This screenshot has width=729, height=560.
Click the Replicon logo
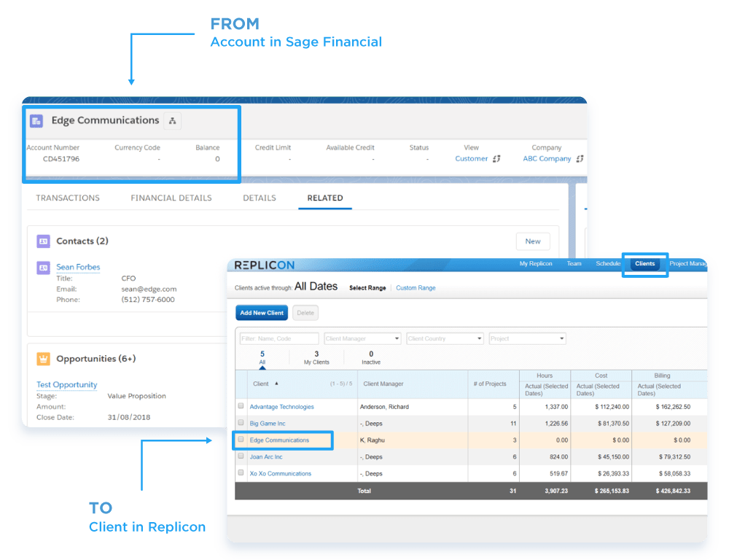tap(264, 265)
